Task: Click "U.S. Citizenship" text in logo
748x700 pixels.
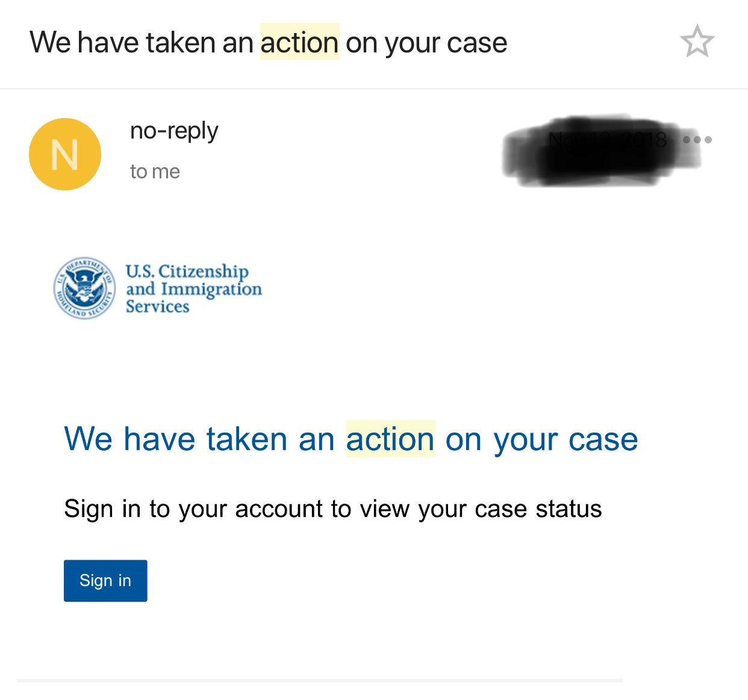Action: click(187, 271)
